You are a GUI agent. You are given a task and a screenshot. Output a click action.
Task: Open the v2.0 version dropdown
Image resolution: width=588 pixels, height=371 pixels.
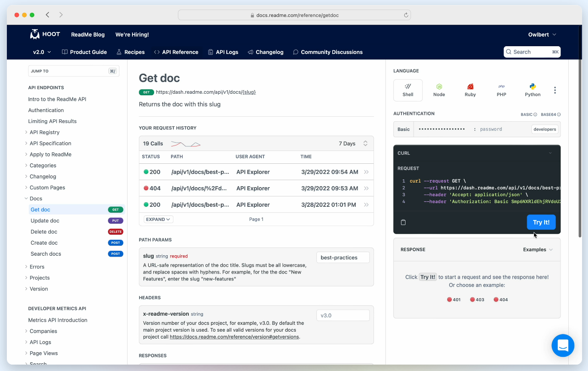click(x=42, y=52)
